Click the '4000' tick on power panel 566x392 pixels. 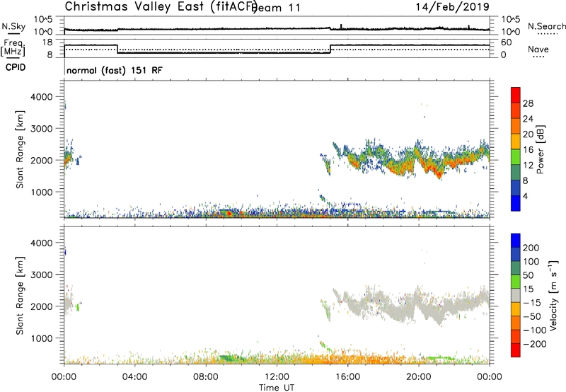41,97
